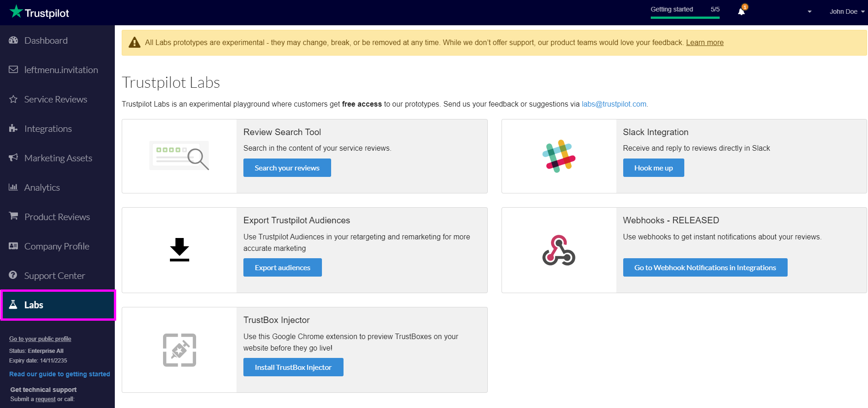The width and height of the screenshot is (868, 408).
Task: Follow the Learn more link in banner
Action: pyautogui.click(x=705, y=42)
